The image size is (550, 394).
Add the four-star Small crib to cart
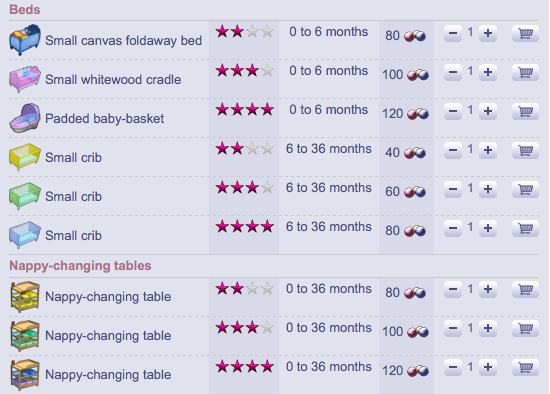click(x=525, y=228)
